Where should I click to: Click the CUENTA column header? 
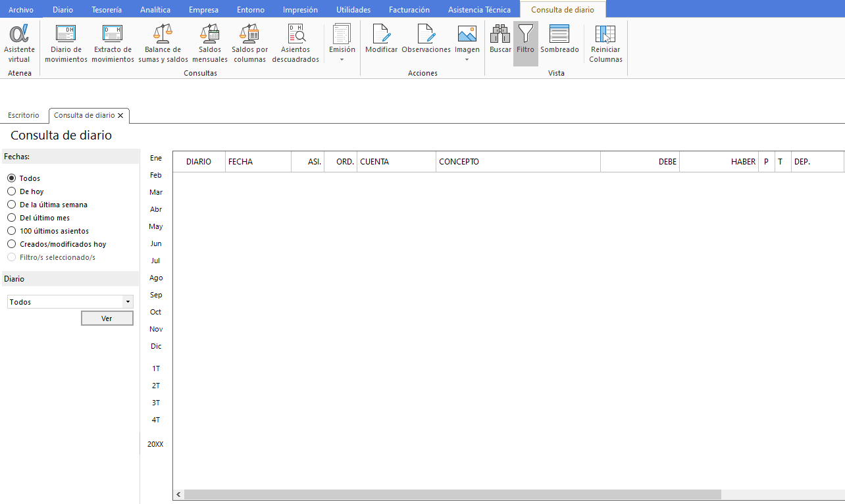click(x=397, y=162)
